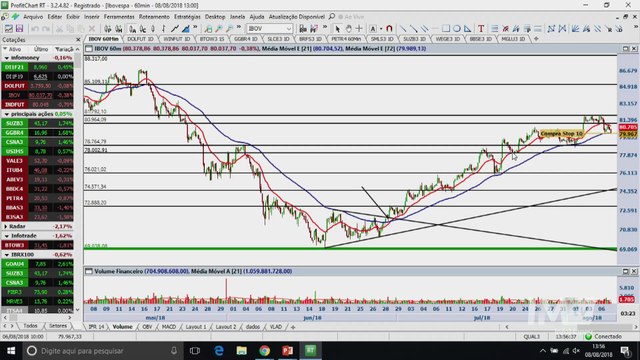Select the VLAD bottom tab
This screenshot has width=640, height=360.
click(x=276, y=327)
